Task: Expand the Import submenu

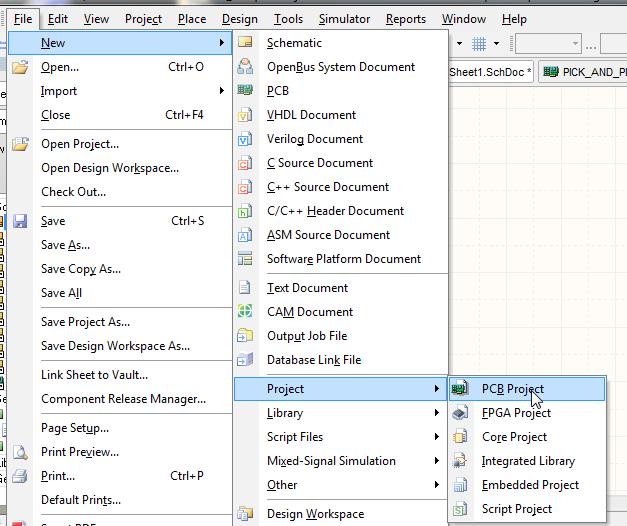Action: (x=120, y=91)
